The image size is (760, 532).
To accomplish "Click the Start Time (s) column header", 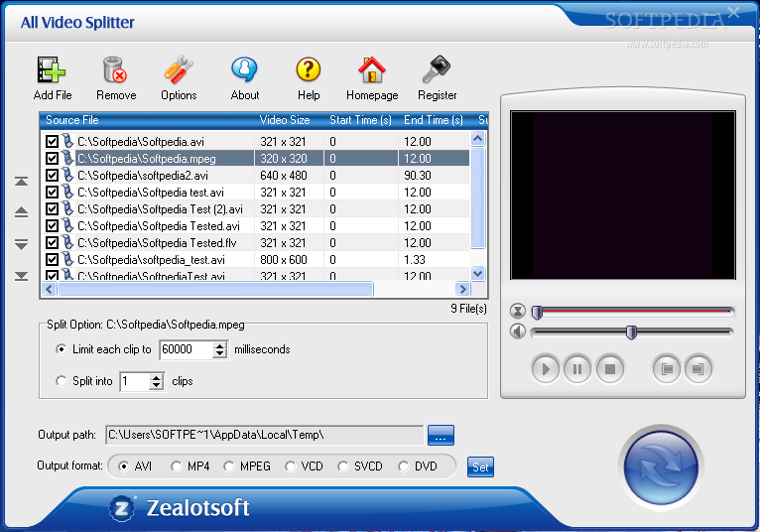I will click(361, 120).
